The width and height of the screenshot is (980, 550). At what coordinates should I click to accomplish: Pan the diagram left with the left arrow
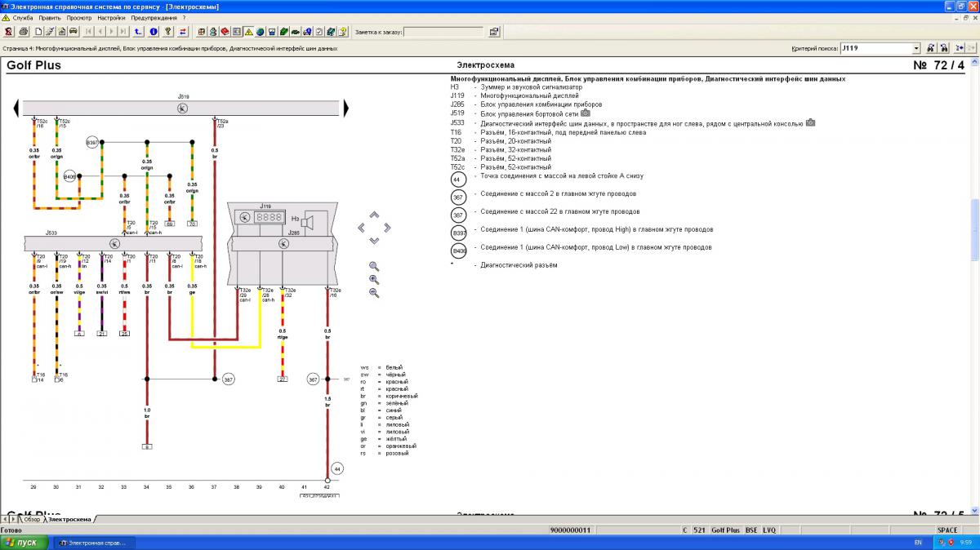pyautogui.click(x=362, y=228)
